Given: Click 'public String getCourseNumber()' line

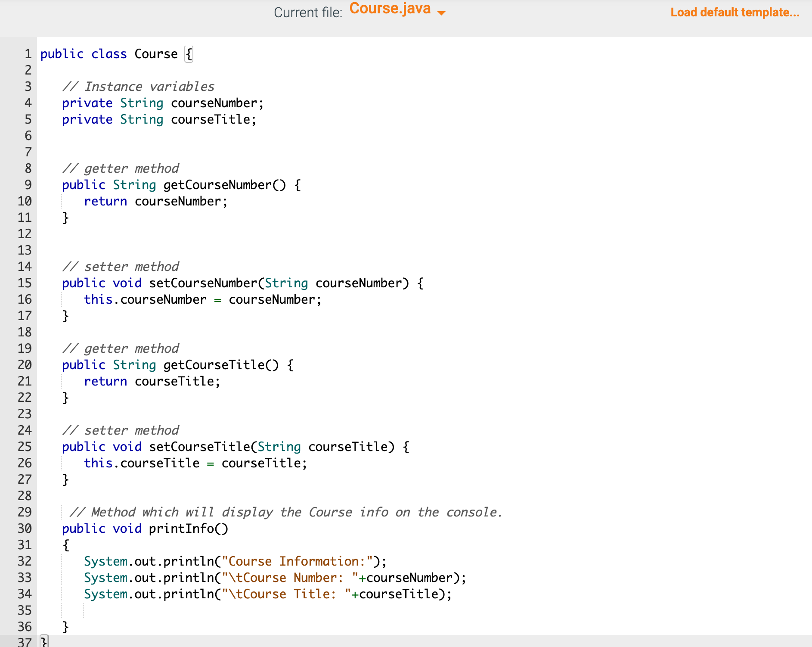Looking at the screenshot, I should pos(181,185).
